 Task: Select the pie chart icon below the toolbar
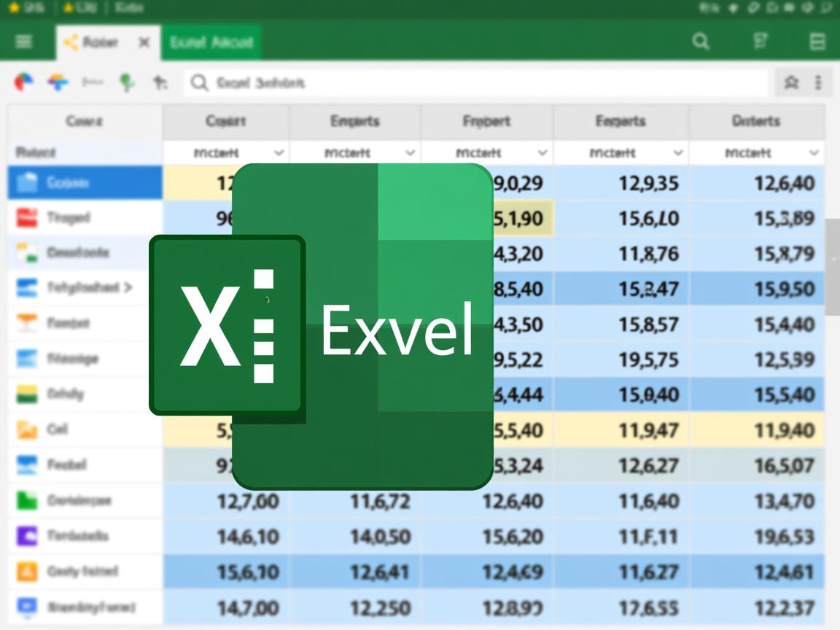[x=23, y=82]
